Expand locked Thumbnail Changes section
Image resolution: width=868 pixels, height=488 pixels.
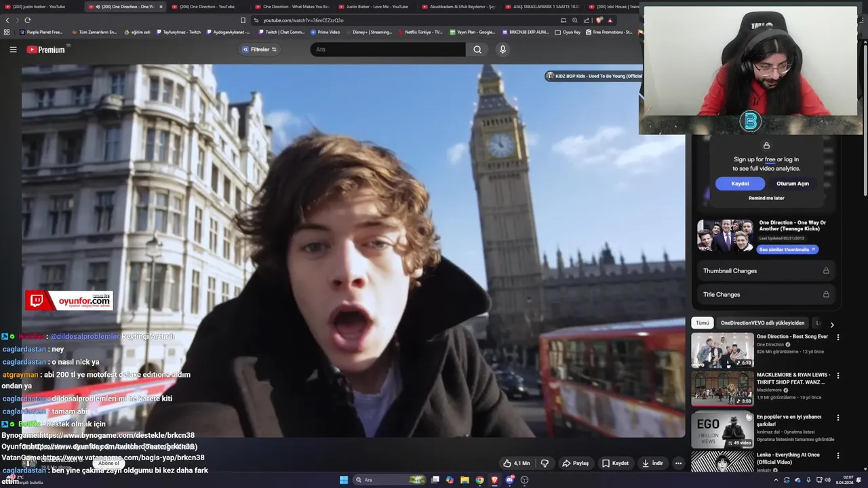click(x=766, y=270)
